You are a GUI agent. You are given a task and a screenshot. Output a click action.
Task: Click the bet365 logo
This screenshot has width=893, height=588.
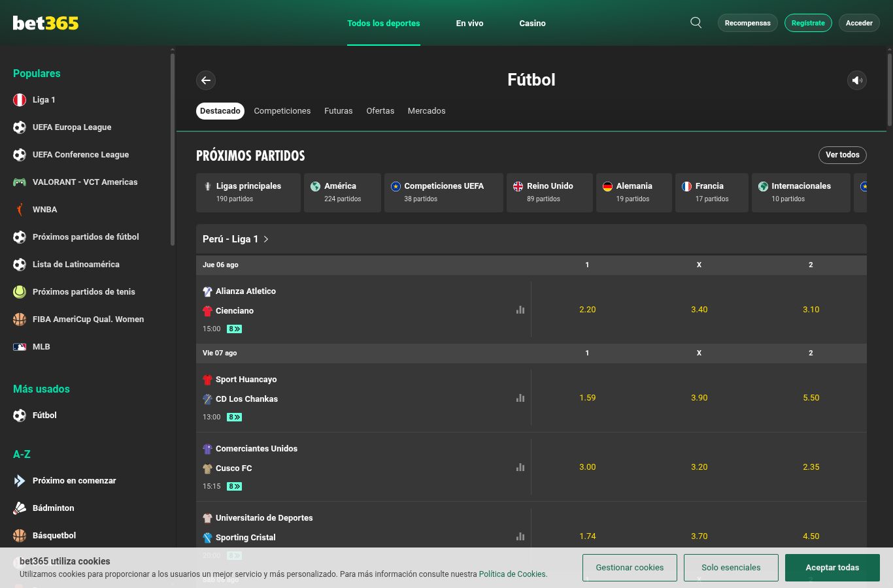point(46,23)
